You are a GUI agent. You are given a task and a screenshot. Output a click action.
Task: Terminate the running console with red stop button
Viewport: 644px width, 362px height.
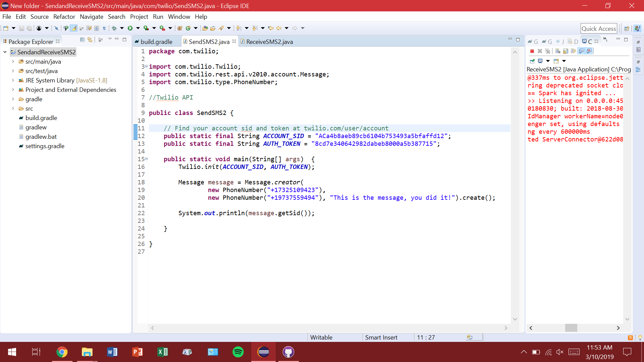532,51
